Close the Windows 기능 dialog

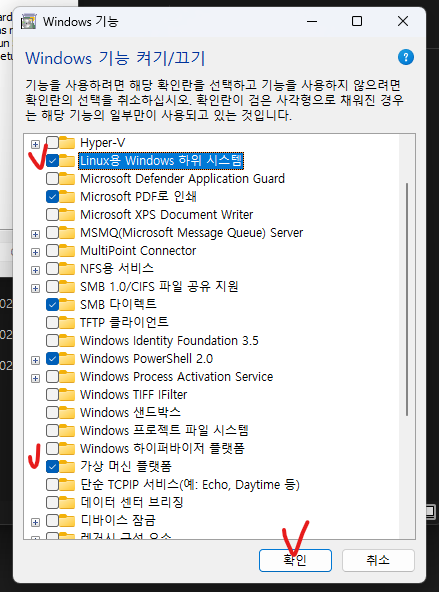pos(403,21)
